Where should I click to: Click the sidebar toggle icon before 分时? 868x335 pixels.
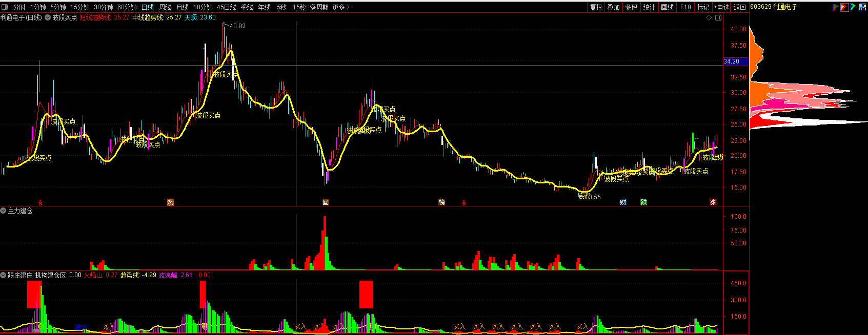6,7
